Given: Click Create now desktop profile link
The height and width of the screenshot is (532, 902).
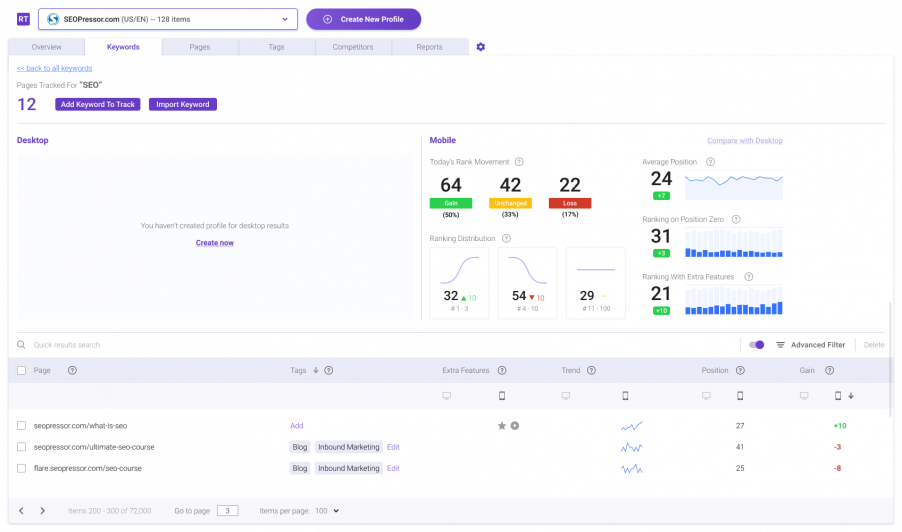Looking at the screenshot, I should pyautogui.click(x=215, y=243).
